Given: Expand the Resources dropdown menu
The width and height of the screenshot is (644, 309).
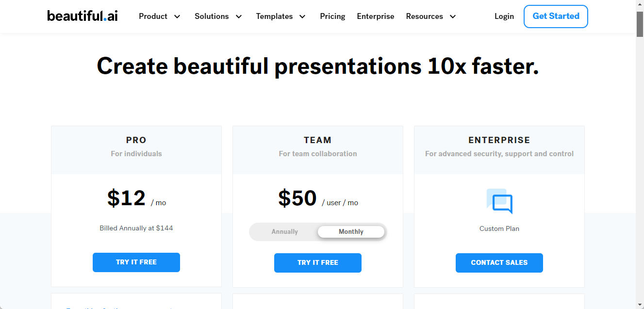Looking at the screenshot, I should pos(431,16).
